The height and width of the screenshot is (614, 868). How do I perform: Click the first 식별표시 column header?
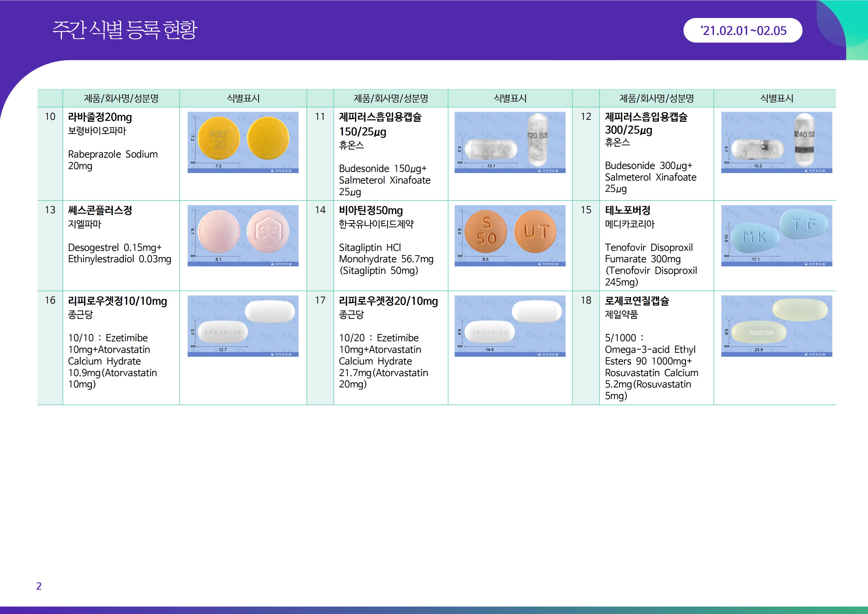pyautogui.click(x=243, y=98)
